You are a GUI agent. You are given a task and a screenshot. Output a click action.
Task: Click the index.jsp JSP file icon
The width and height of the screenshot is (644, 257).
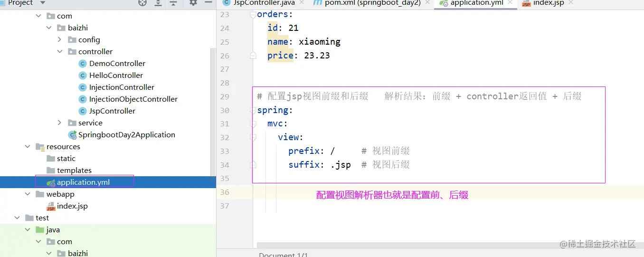point(51,206)
